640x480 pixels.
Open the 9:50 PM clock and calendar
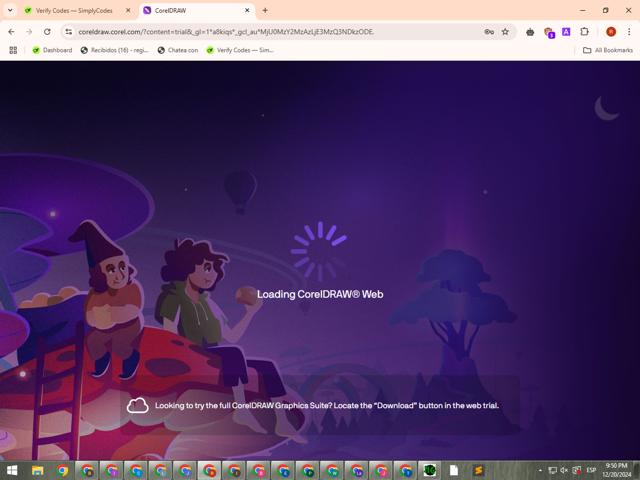(616, 470)
